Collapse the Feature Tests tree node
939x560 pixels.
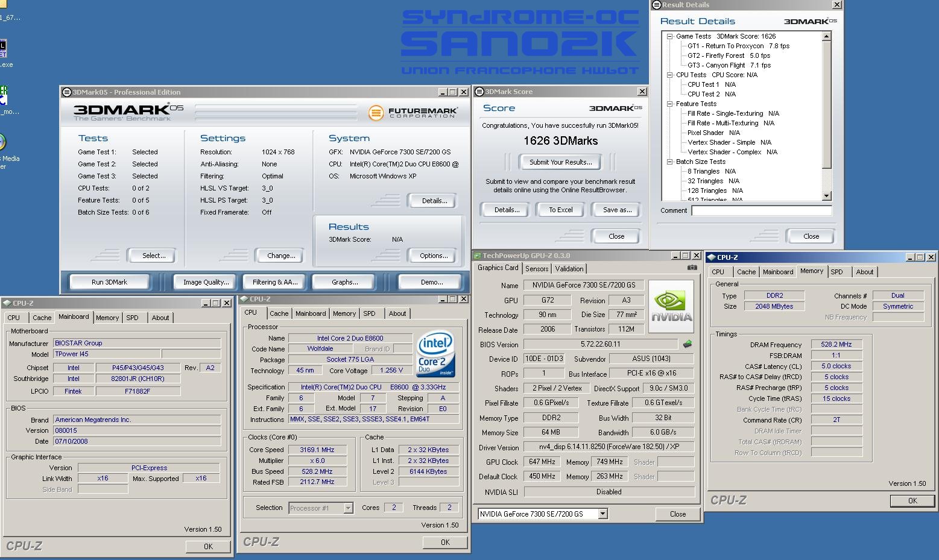pos(669,104)
